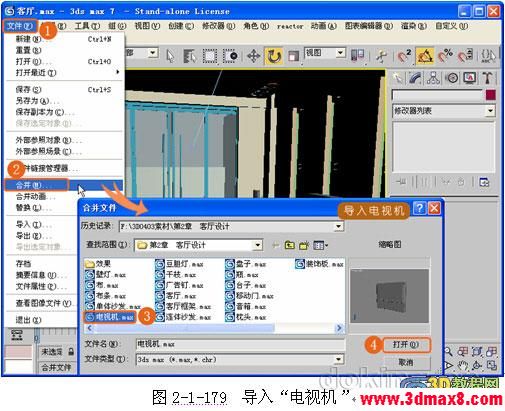Expand the 查找范围 folder dropdown
This screenshot has height=411, width=505.
(257, 245)
